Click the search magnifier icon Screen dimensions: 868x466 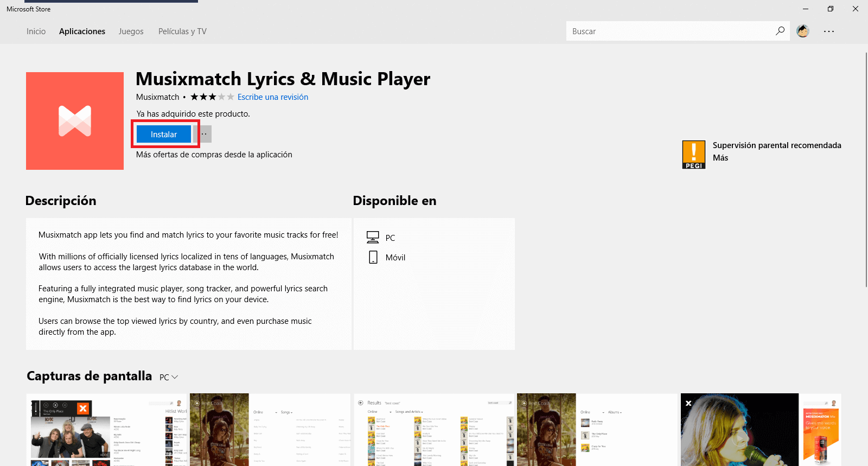pos(780,31)
